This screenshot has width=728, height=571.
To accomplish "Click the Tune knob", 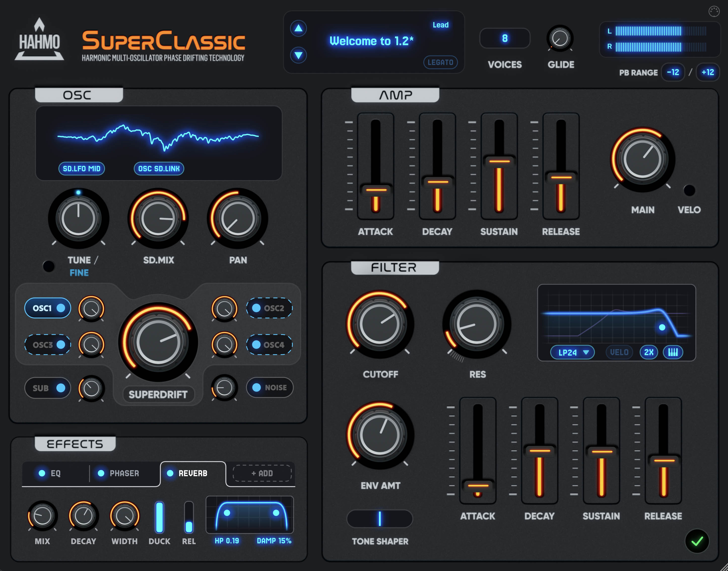I will [78, 219].
